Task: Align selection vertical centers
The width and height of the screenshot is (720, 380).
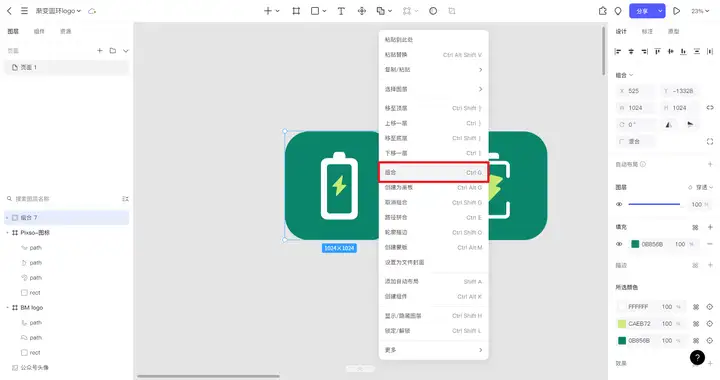Action: tap(670, 51)
